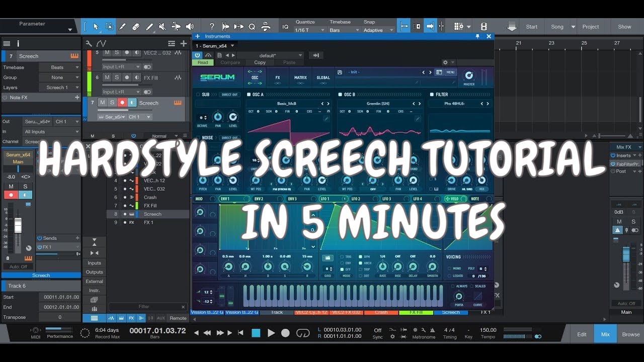
Task: Toggle the transport Loop button
Action: pyautogui.click(x=303, y=333)
